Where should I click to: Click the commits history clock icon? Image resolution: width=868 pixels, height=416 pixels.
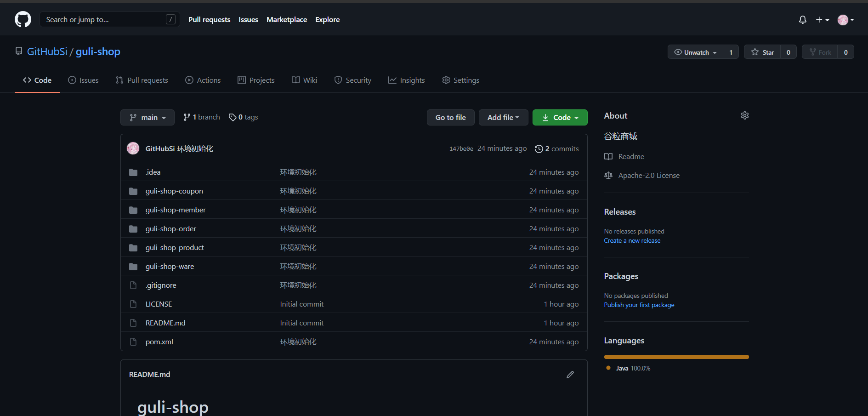[x=539, y=149]
